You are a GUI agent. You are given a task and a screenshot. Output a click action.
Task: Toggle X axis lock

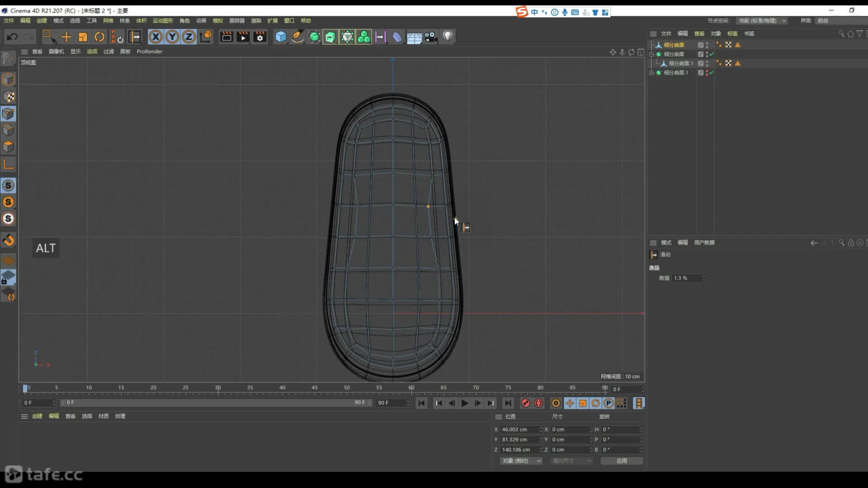(x=156, y=37)
